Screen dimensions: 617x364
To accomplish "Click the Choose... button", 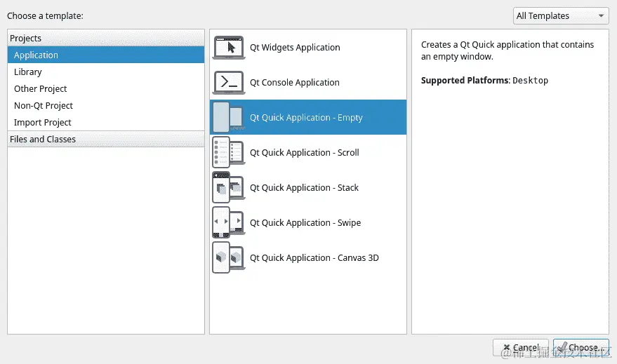I will click(580, 347).
